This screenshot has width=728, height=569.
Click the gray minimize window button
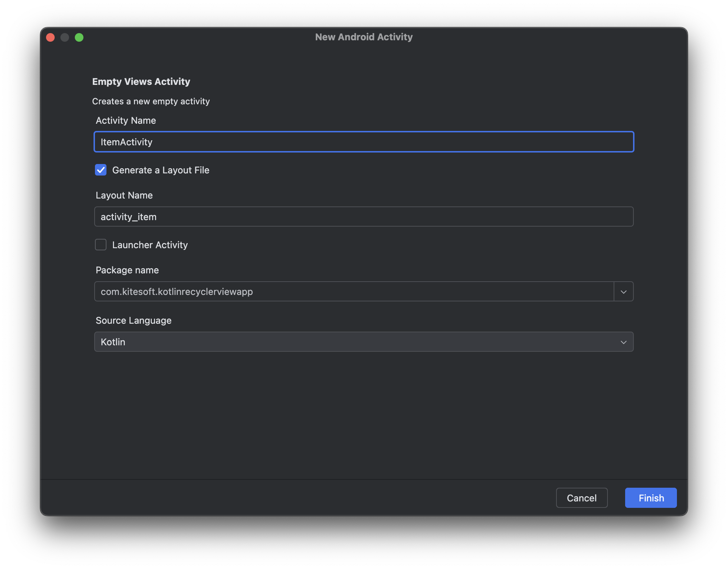click(65, 37)
